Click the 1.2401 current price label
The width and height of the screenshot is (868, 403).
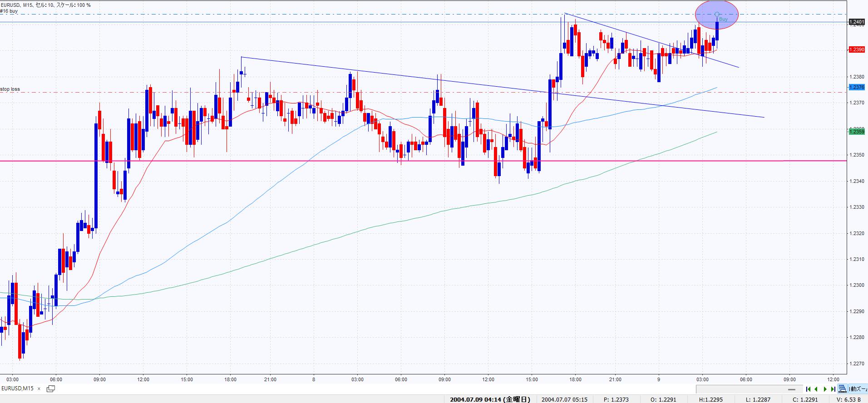click(x=857, y=22)
